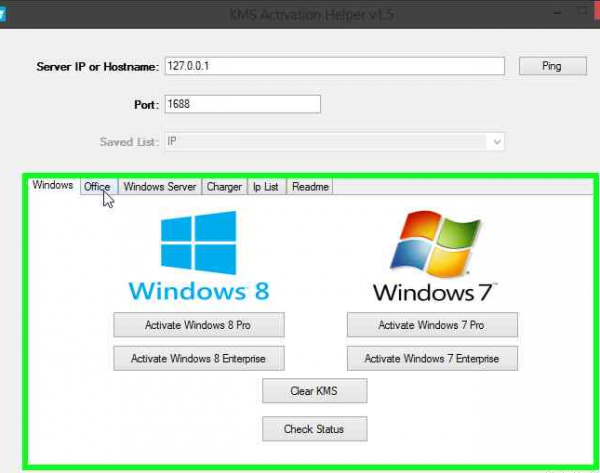Click the Check Status button
The height and width of the screenshot is (473, 600).
(315, 429)
